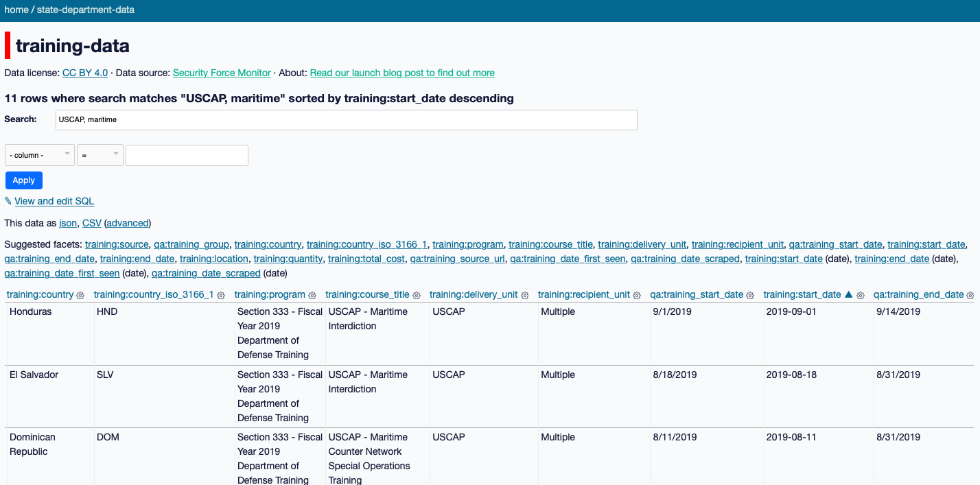Open advanced export options link
980x485 pixels.
tap(128, 223)
